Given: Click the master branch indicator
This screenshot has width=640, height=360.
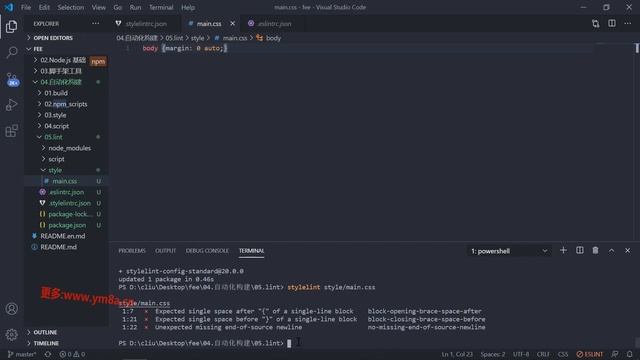Looking at the screenshot, I should [22, 354].
